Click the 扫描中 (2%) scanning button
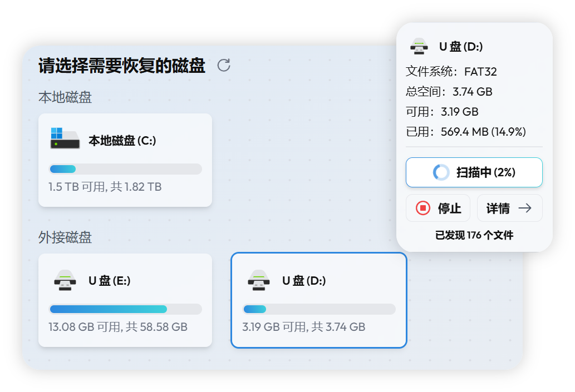Viewport: 575px width, 392px height. pos(474,172)
